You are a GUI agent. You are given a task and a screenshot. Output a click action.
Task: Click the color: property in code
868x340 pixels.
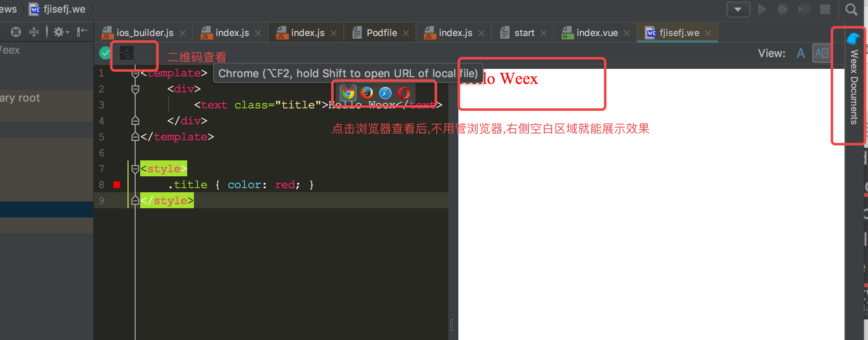(x=247, y=185)
